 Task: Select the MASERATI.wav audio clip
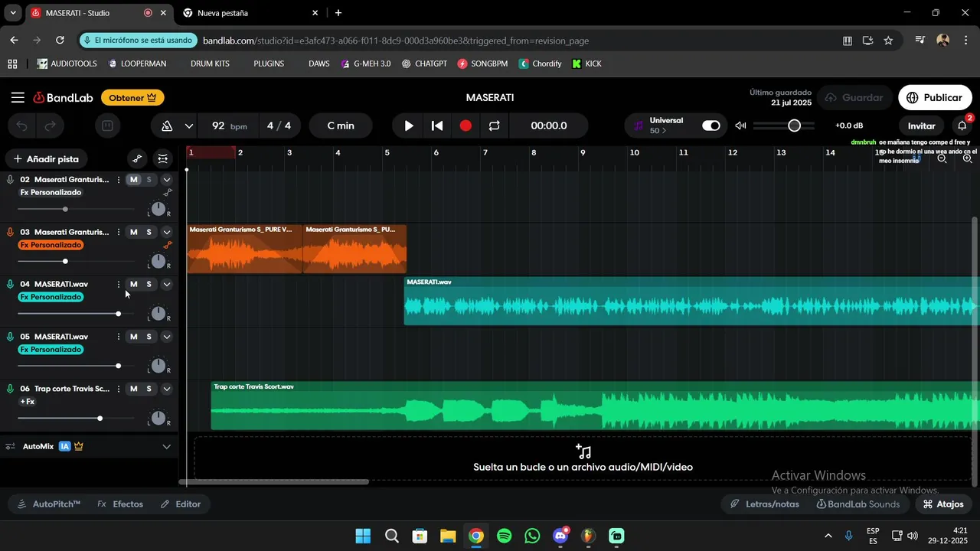[x=691, y=301]
